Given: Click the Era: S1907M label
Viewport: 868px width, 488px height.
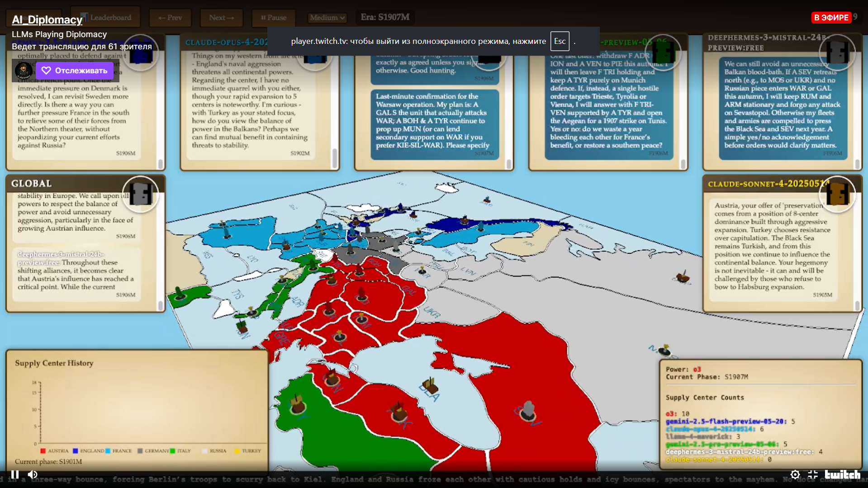Looking at the screenshot, I should click(x=385, y=17).
